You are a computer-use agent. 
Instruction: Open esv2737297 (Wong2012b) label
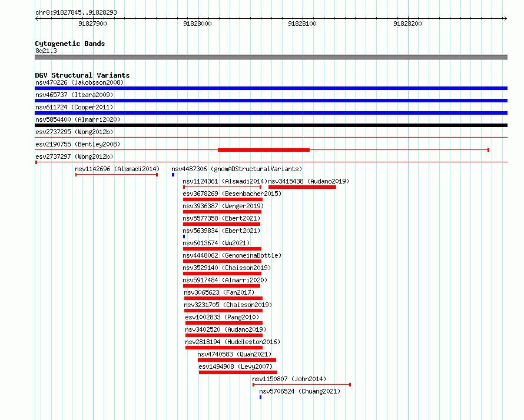pyautogui.click(x=74, y=156)
